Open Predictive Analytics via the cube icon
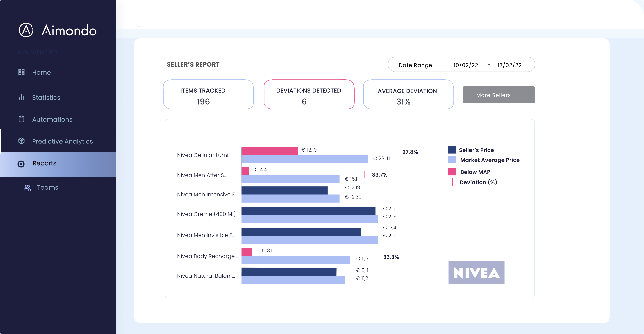The width and height of the screenshot is (644, 334). coord(21,141)
